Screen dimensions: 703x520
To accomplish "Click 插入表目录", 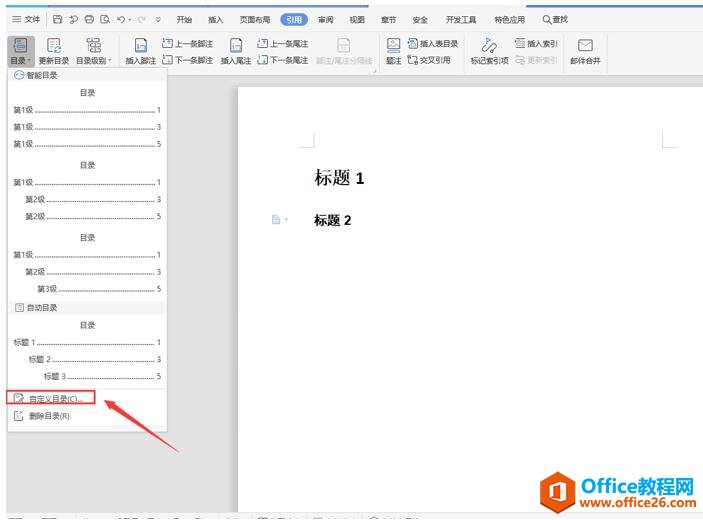I will [433, 43].
